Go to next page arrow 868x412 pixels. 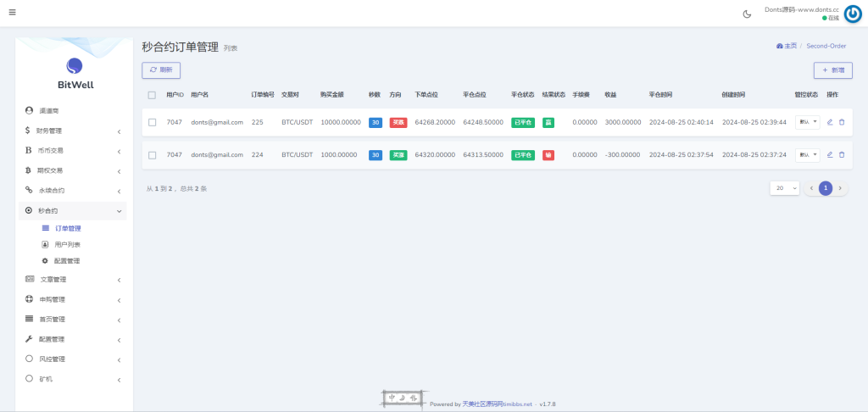[840, 188]
